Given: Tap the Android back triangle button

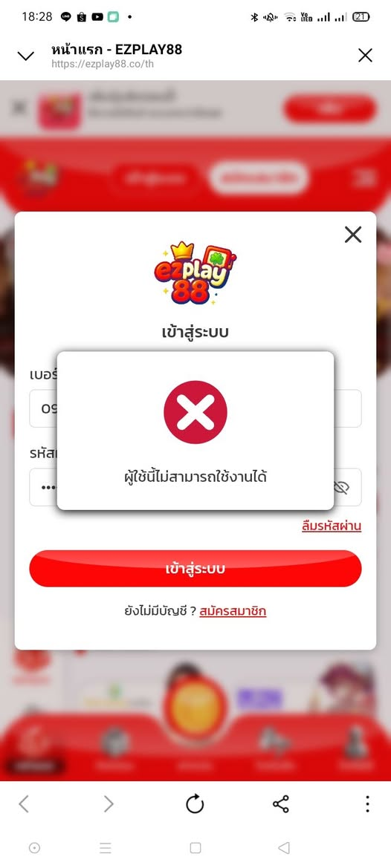Looking at the screenshot, I should click(283, 847).
